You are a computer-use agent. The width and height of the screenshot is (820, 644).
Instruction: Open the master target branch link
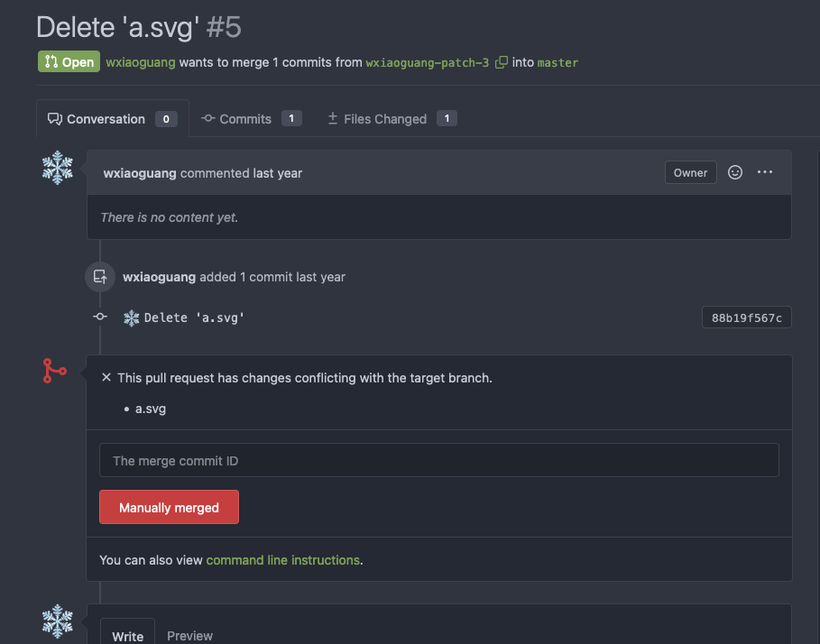[x=558, y=63]
